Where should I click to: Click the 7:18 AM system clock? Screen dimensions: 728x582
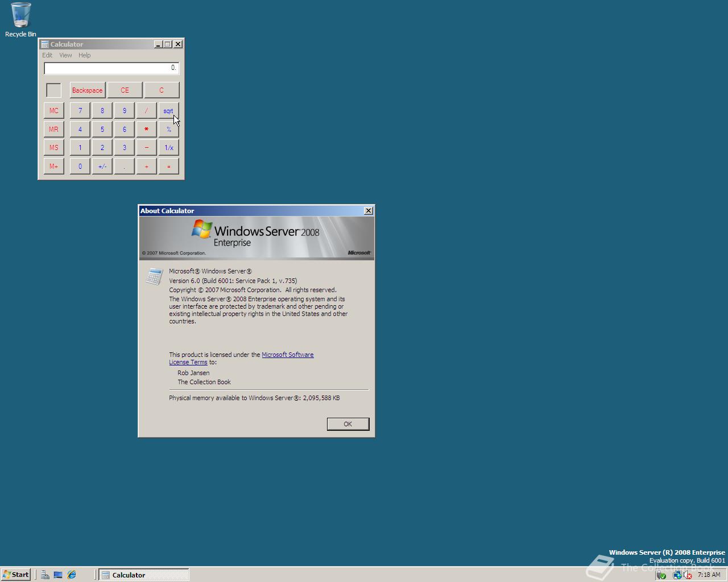pyautogui.click(x=709, y=575)
